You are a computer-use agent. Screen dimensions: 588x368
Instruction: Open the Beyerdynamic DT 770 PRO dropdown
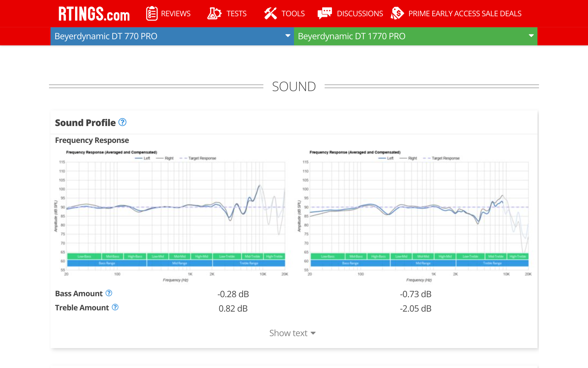click(172, 36)
